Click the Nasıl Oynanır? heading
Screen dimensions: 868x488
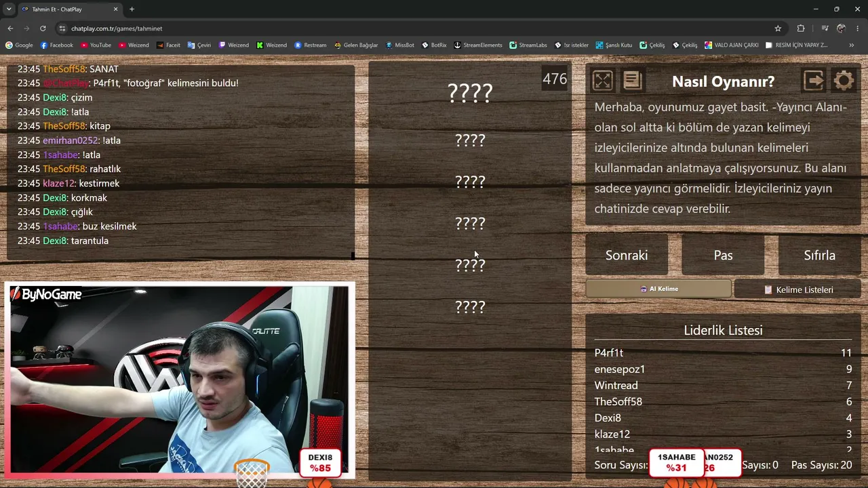(723, 81)
